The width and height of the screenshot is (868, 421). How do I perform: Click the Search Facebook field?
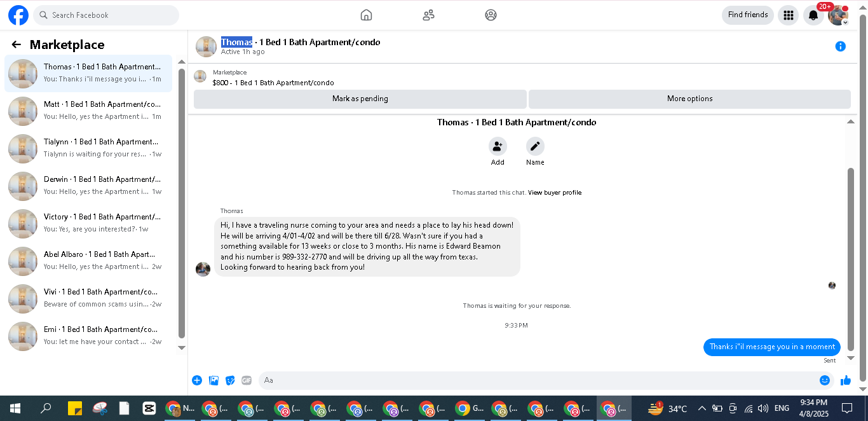[x=106, y=15]
